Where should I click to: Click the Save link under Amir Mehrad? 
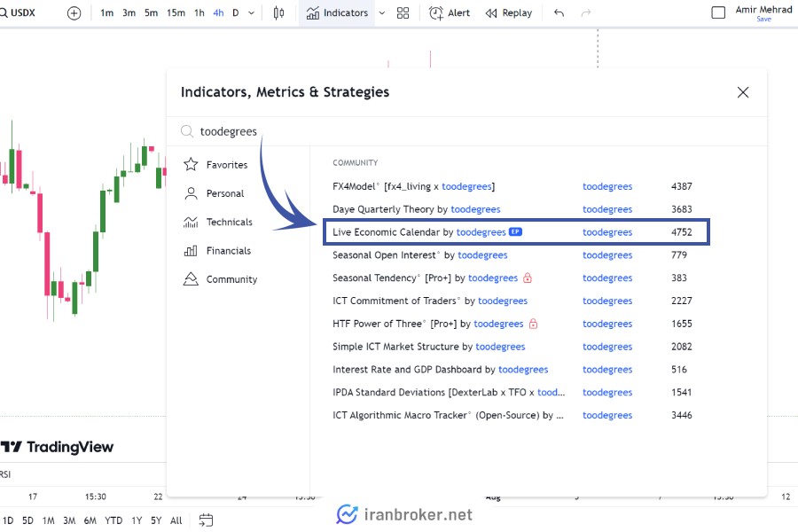[x=763, y=20]
